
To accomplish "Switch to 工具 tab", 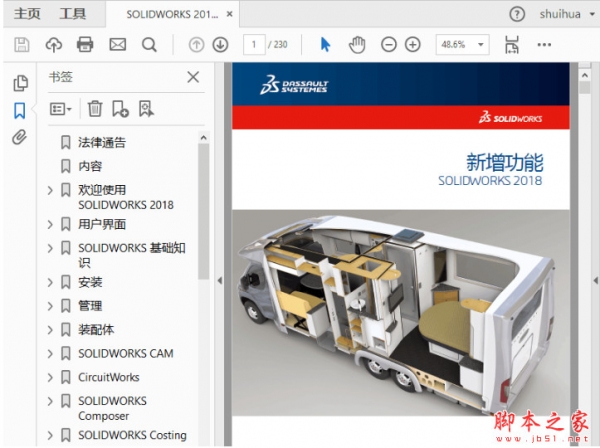I will pyautogui.click(x=72, y=14).
